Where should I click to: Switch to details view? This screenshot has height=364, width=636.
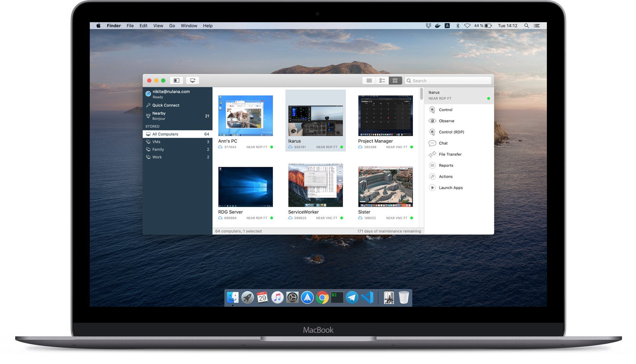click(382, 80)
